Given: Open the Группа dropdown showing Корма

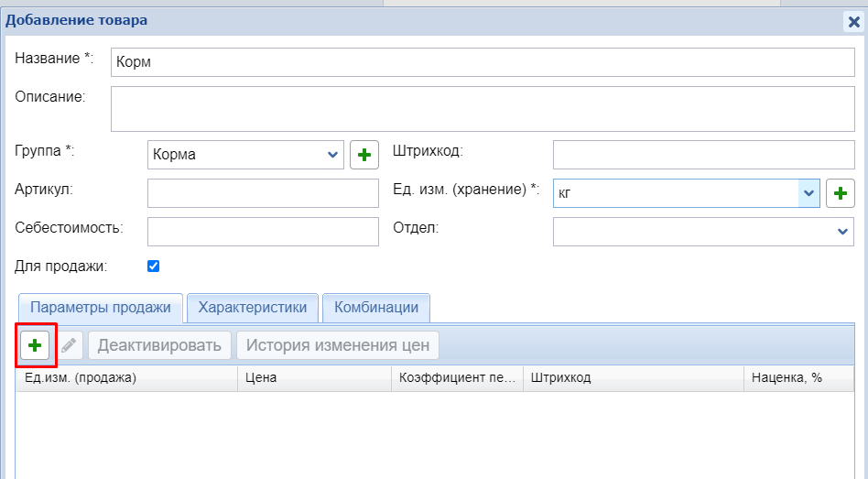Looking at the screenshot, I should pyautogui.click(x=244, y=155).
